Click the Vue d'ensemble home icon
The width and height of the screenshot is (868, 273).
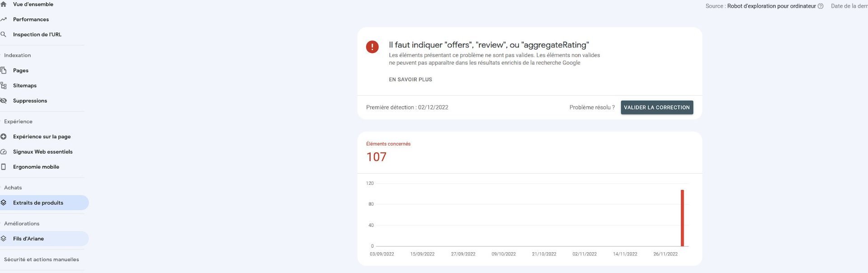pos(4,5)
